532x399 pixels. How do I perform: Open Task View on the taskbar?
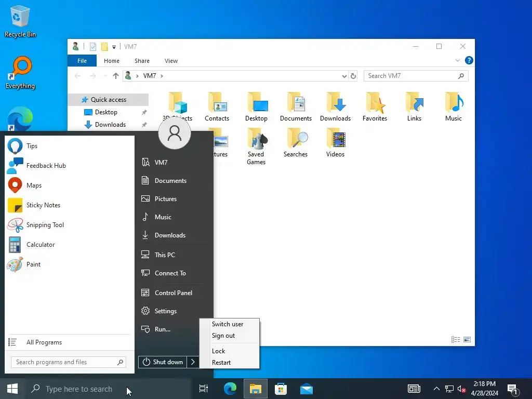coord(204,389)
